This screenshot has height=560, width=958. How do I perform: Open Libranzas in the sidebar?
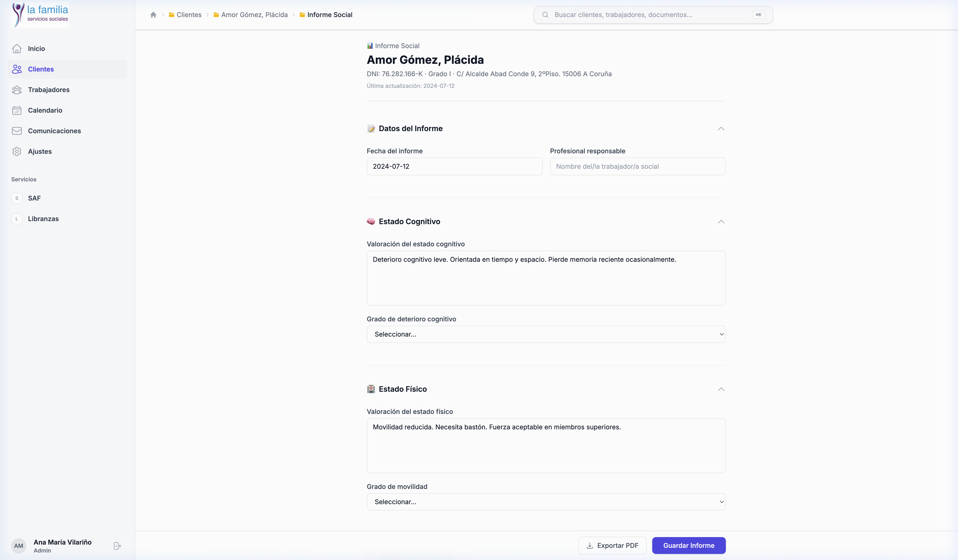point(43,219)
